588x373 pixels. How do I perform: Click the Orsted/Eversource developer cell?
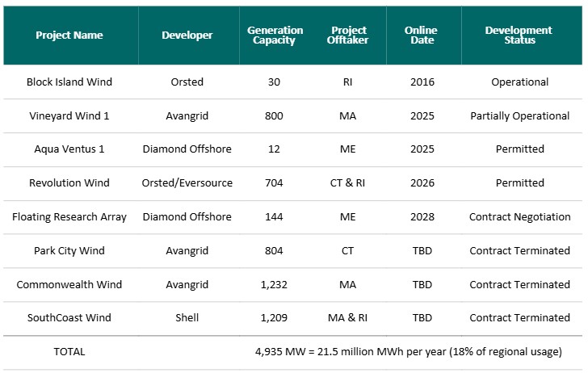pyautogui.click(x=187, y=183)
